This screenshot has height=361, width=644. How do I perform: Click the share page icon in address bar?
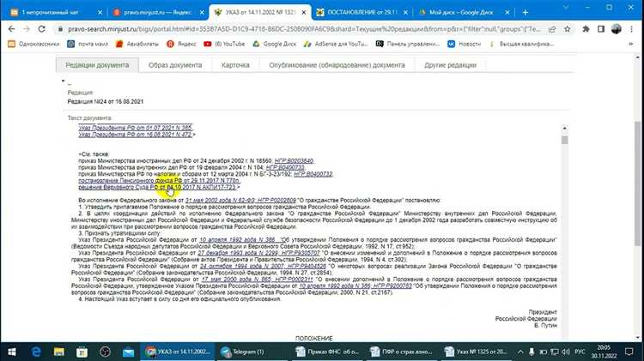552,29
